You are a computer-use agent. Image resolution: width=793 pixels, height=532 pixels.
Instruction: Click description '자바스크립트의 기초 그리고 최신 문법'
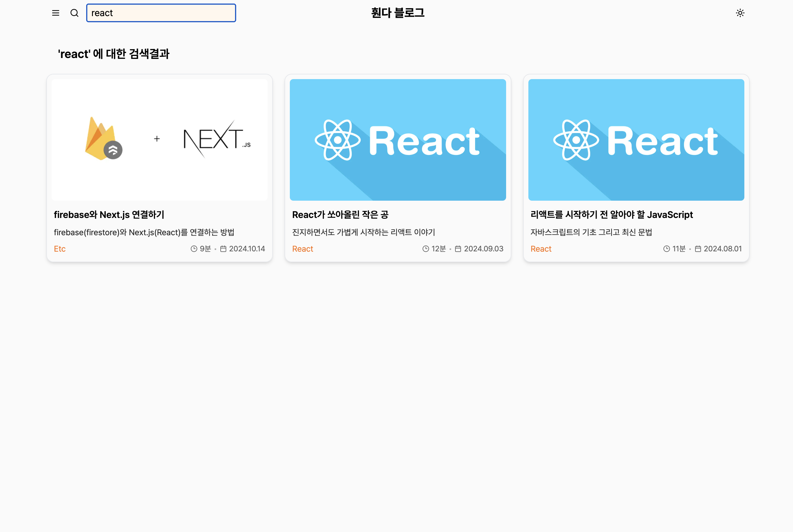591,232
